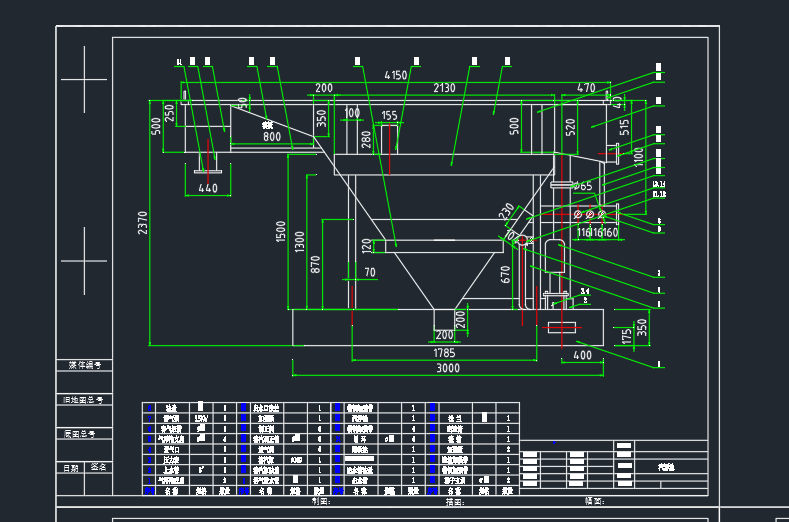789x522 pixels.
Task: Click the 120 vertical dimension text
Action: [367, 246]
